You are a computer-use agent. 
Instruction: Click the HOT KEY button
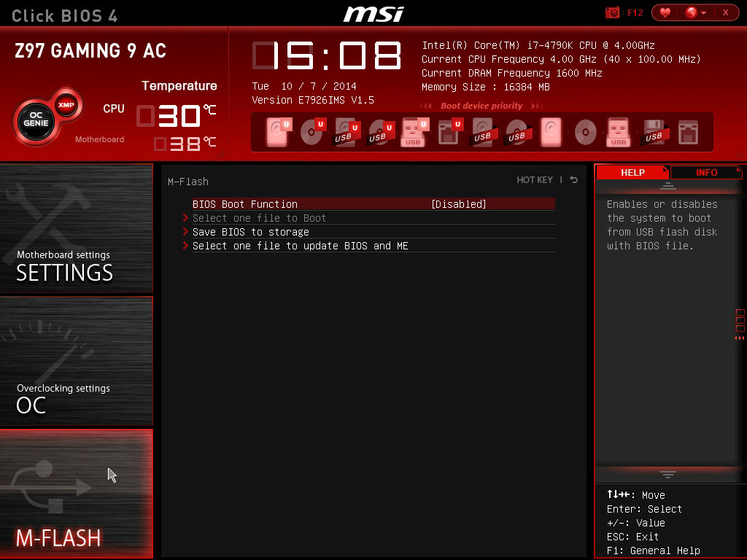[535, 180]
